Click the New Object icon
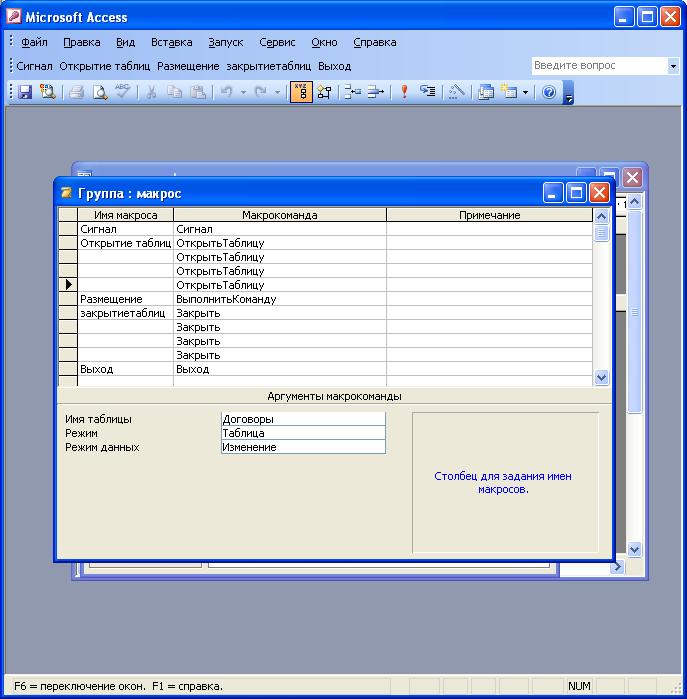This screenshot has width=687, height=699. pos(509,92)
